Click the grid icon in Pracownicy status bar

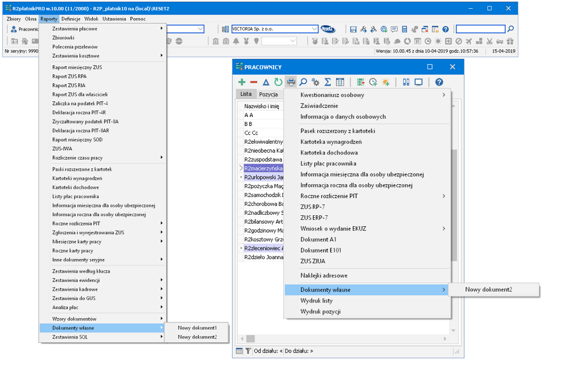click(x=239, y=351)
